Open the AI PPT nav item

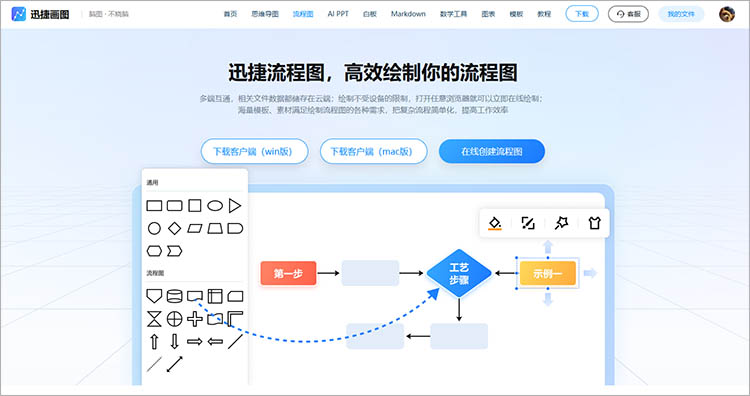click(338, 14)
